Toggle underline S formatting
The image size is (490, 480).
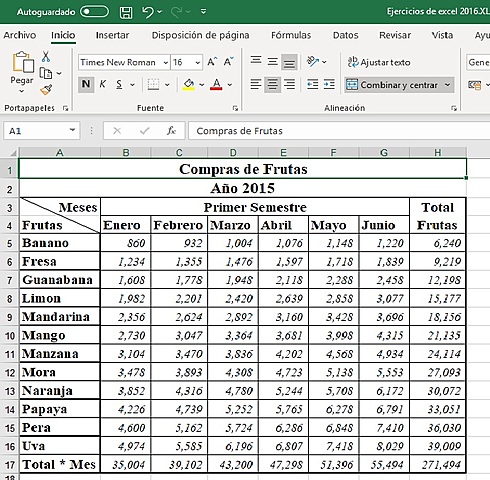(x=119, y=84)
